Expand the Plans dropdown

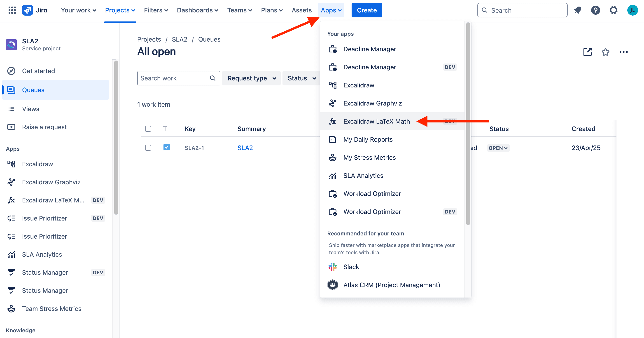pos(272,10)
